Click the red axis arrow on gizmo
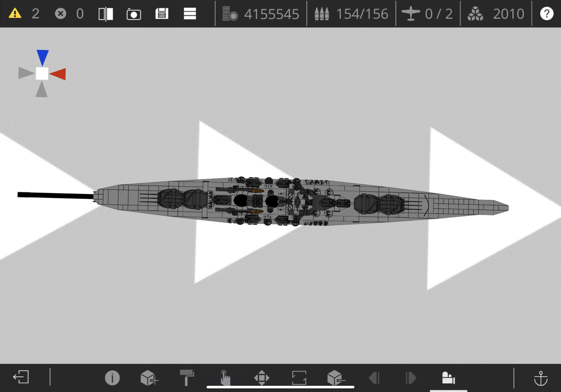The height and width of the screenshot is (392, 561). [58, 74]
